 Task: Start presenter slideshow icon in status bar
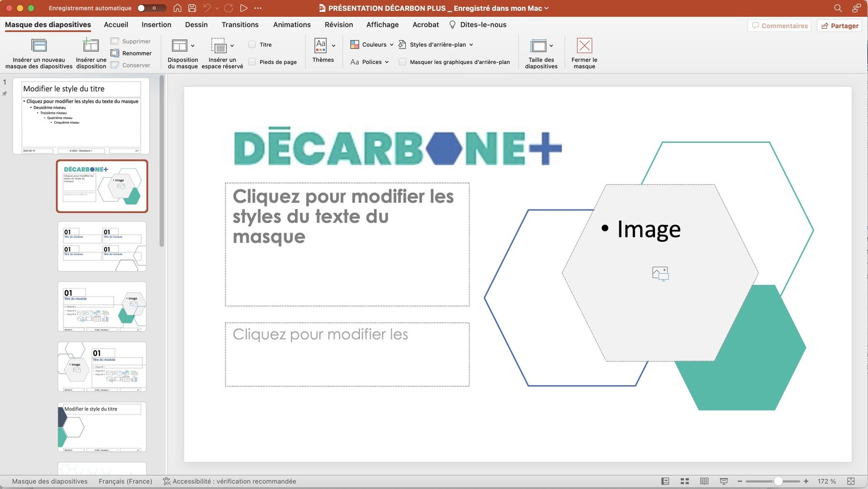pos(723,481)
